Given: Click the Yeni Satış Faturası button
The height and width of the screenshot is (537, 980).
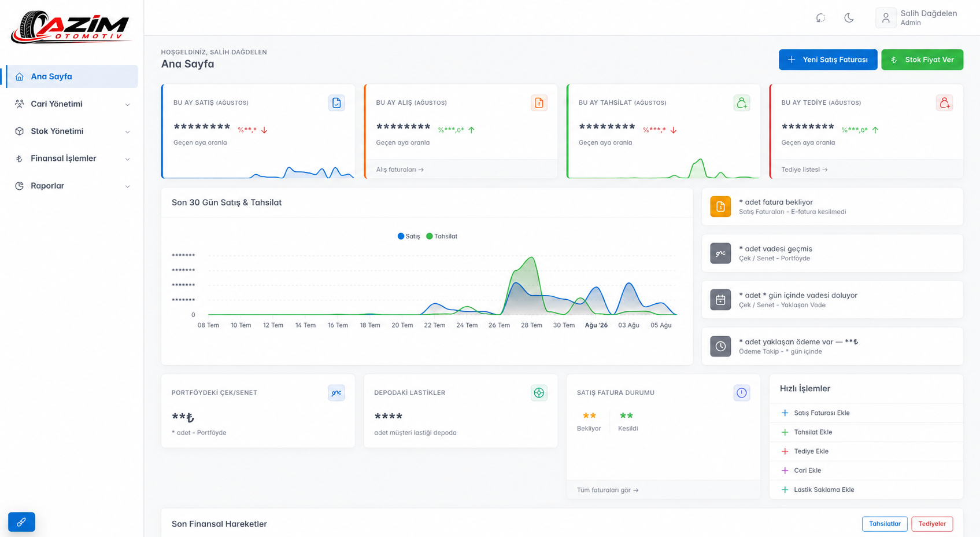Looking at the screenshot, I should pos(828,60).
